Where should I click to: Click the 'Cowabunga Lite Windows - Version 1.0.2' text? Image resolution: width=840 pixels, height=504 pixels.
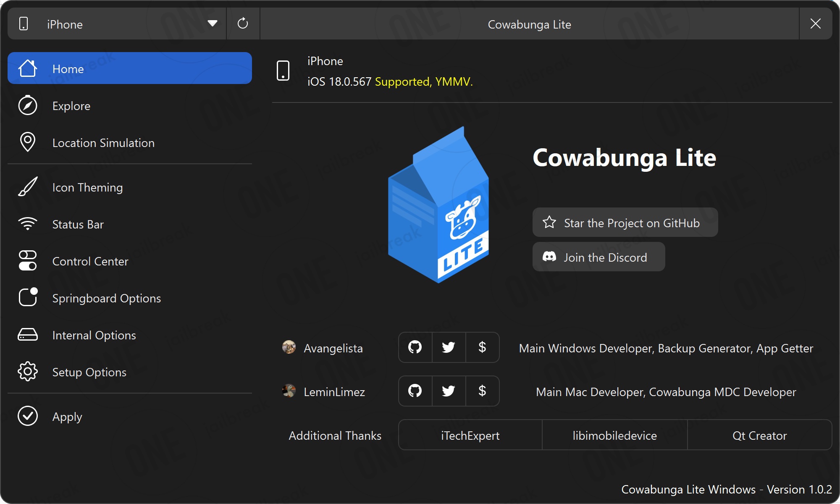coord(727,489)
